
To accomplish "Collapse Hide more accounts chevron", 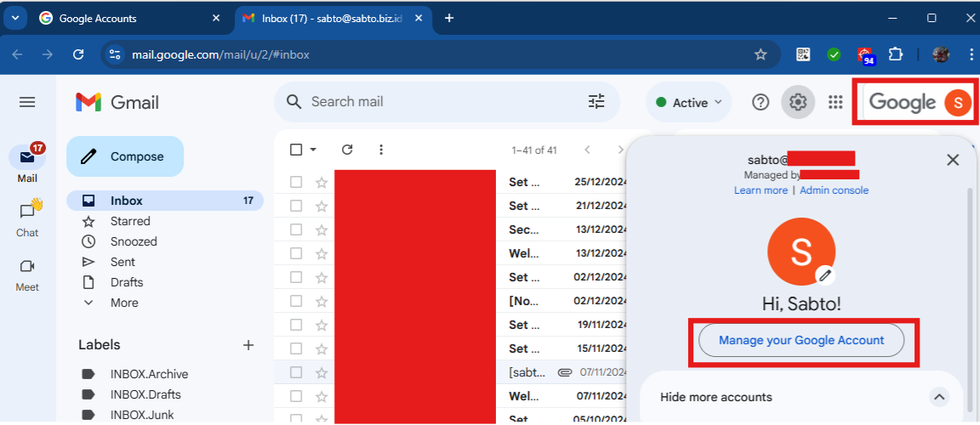I will tap(939, 397).
